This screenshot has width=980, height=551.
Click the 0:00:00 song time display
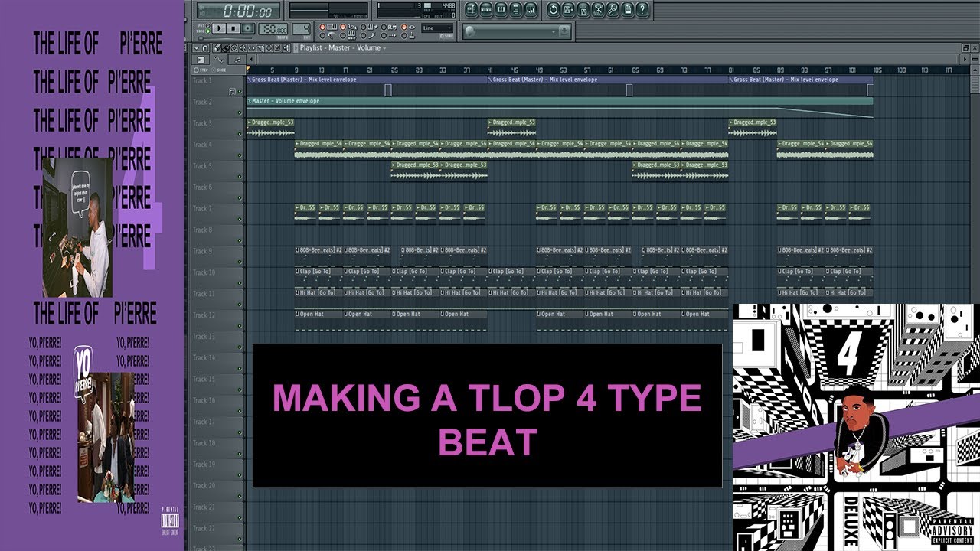click(240, 11)
